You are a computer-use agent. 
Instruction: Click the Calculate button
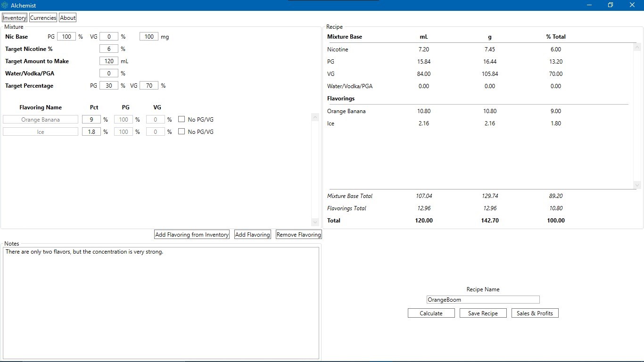(x=431, y=313)
